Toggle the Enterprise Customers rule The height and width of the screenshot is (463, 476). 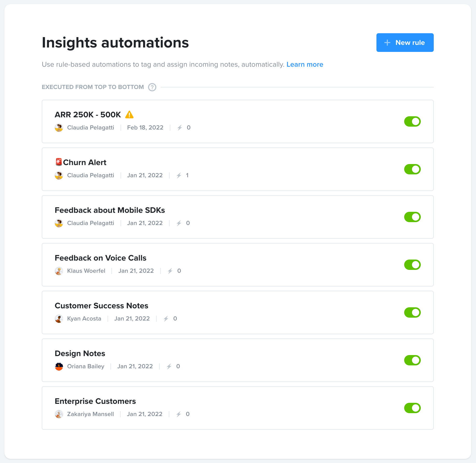(412, 408)
